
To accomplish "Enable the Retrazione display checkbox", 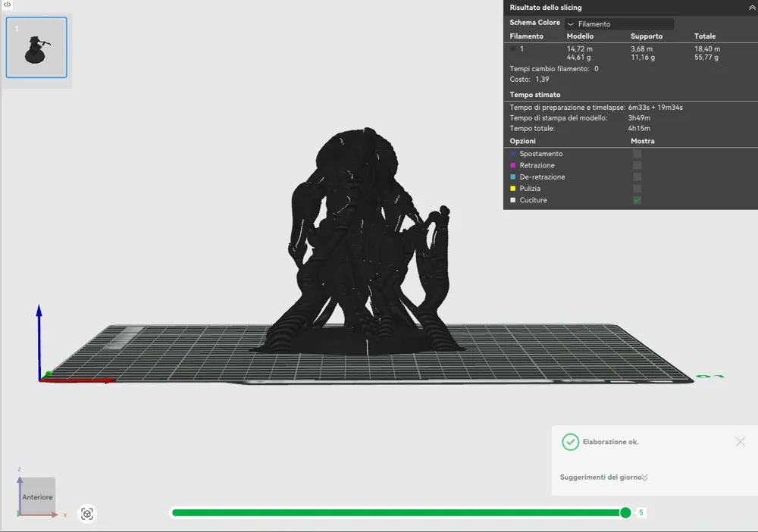I will pos(637,165).
